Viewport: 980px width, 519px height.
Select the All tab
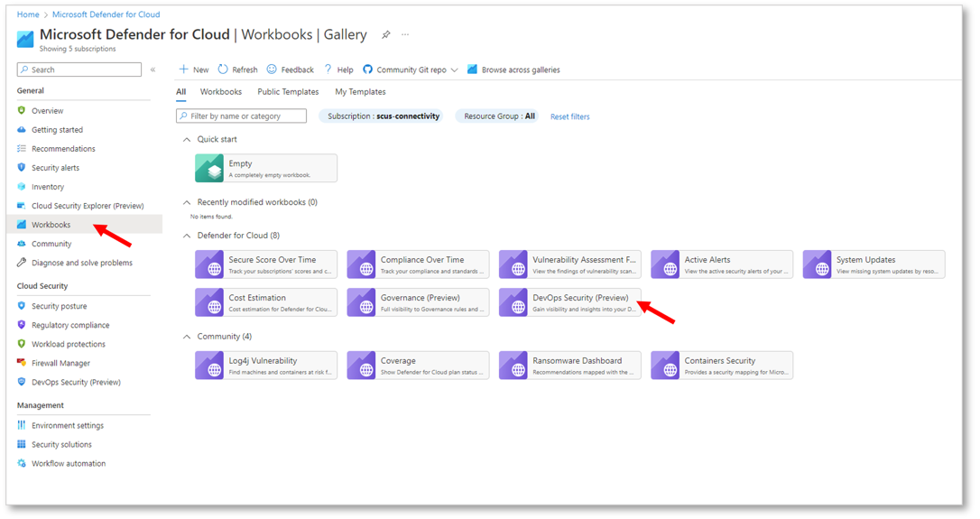[x=180, y=92]
